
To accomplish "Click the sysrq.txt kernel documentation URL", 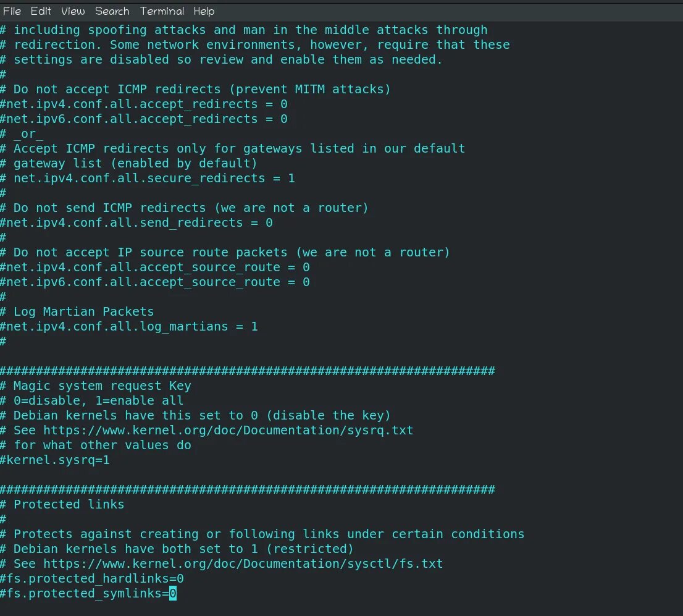I will tap(228, 430).
